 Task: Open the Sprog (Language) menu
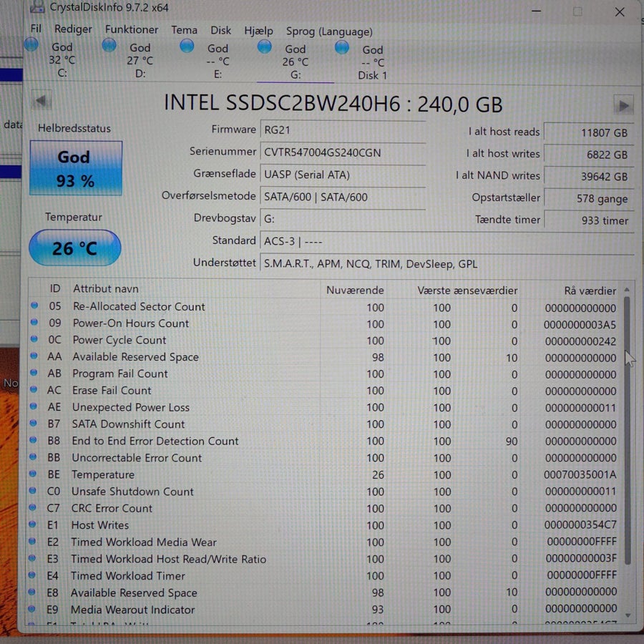(x=329, y=31)
